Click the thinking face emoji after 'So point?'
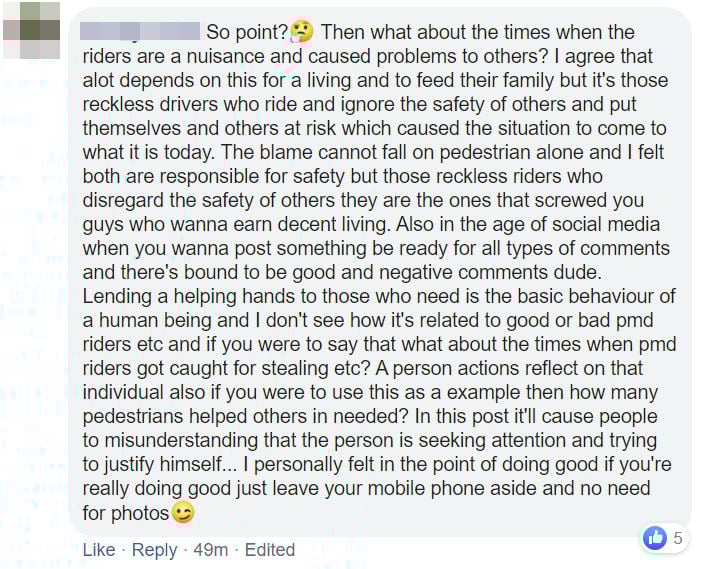This screenshot has height=569, width=726. point(302,33)
